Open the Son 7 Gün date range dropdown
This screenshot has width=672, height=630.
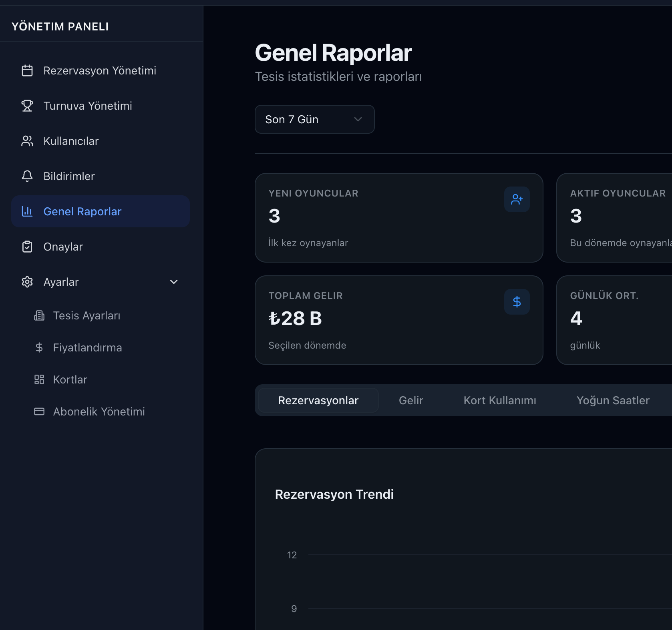coord(314,119)
